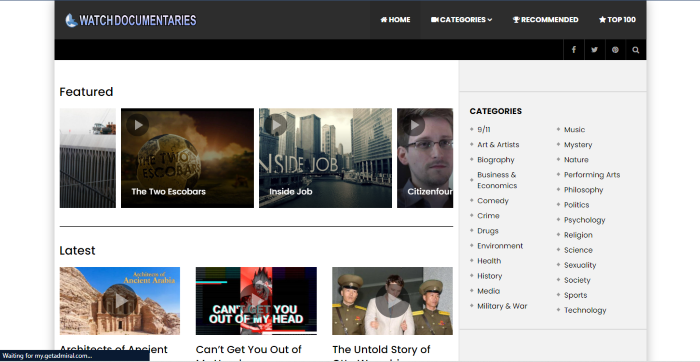The image size is (700, 362).
Task: Click the search magnifier icon
Action: tap(636, 50)
